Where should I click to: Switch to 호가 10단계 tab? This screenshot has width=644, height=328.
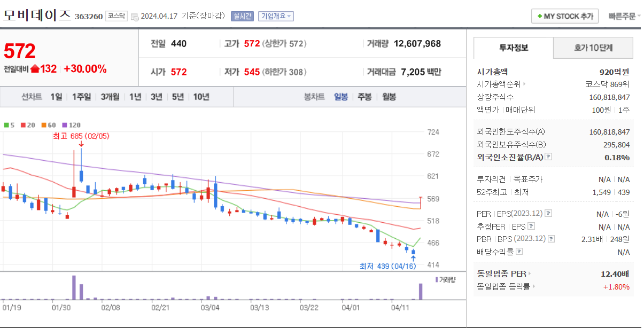(x=593, y=48)
